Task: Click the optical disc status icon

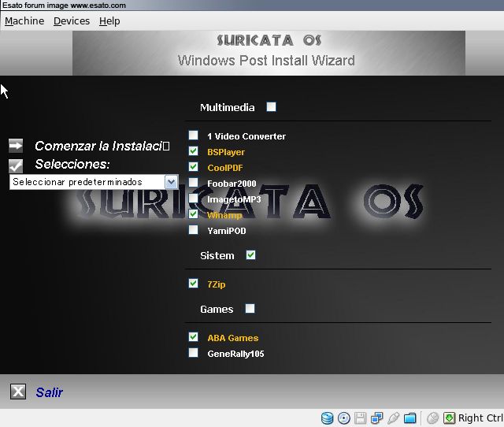Action: pos(344,418)
